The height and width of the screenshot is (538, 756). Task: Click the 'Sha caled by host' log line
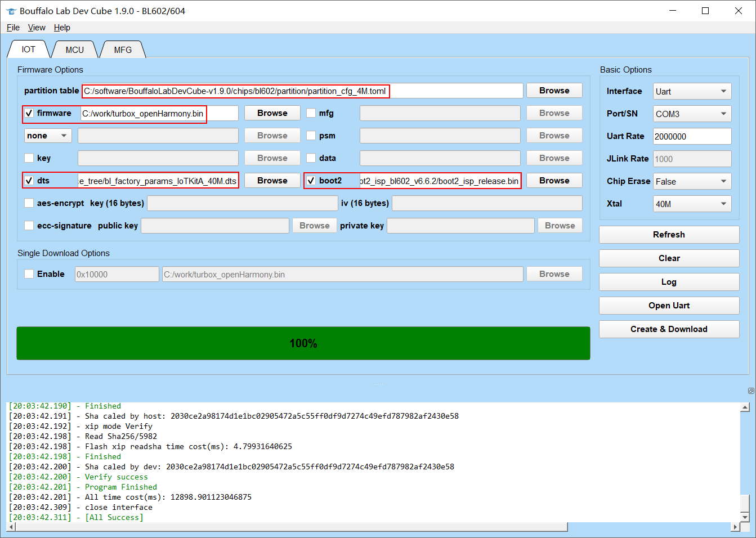pyautogui.click(x=234, y=416)
